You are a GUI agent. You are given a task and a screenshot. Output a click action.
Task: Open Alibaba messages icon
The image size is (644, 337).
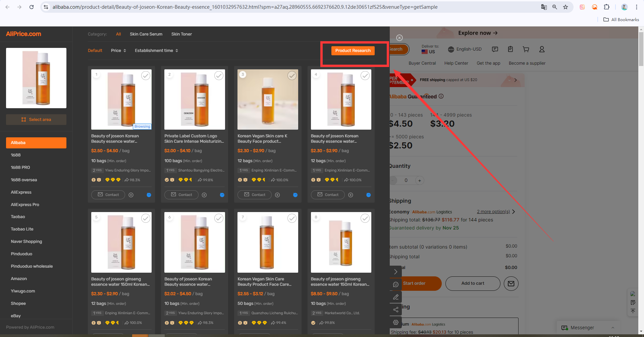pyautogui.click(x=495, y=49)
